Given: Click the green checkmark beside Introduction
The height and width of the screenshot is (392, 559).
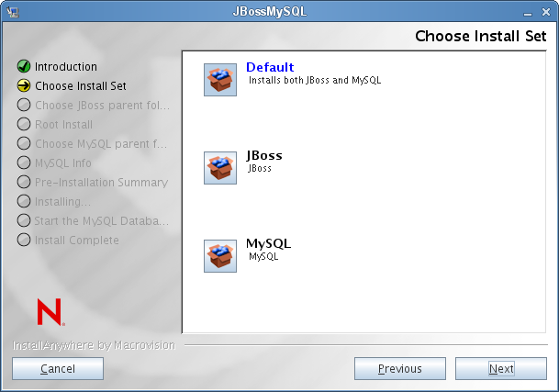Looking at the screenshot, I should point(24,66).
